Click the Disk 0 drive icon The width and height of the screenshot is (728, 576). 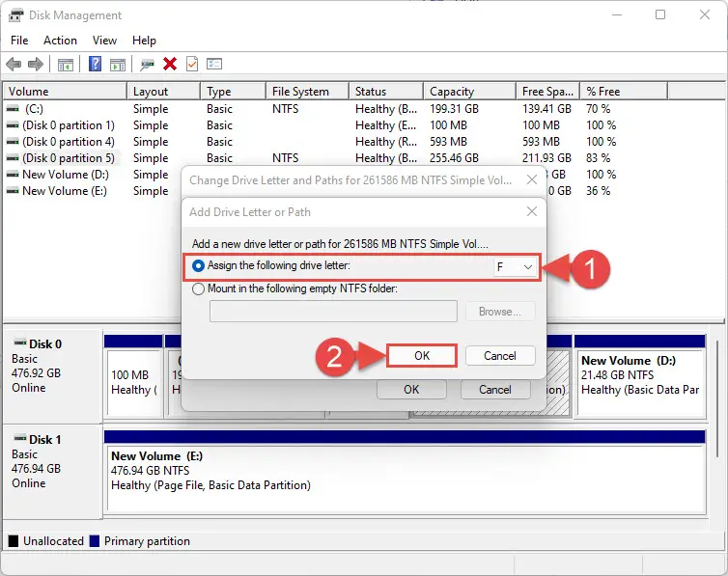tap(20, 343)
